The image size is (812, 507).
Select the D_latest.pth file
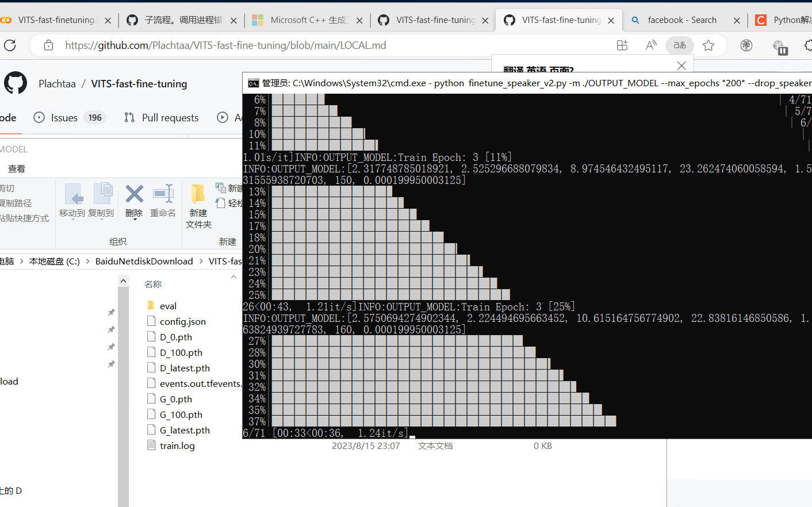tap(184, 368)
